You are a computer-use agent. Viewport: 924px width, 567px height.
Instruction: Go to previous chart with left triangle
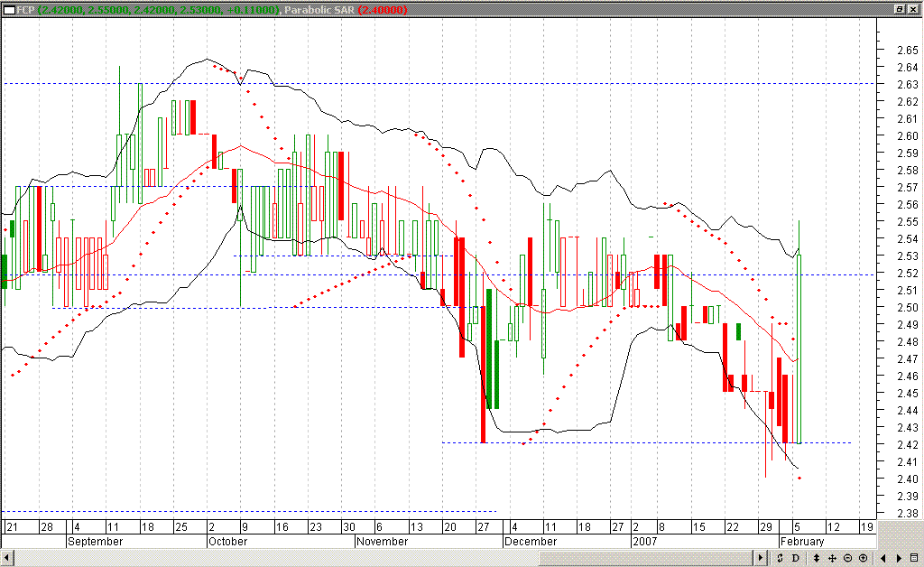click(882, 558)
